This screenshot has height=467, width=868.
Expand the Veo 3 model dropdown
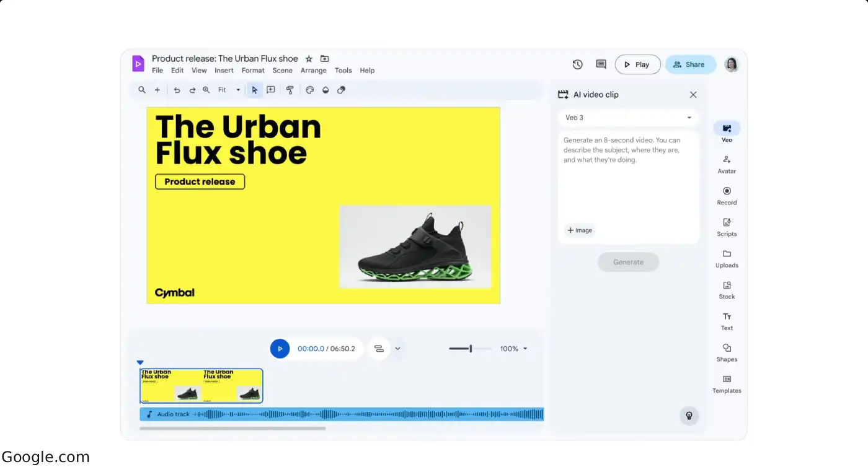[x=628, y=118]
